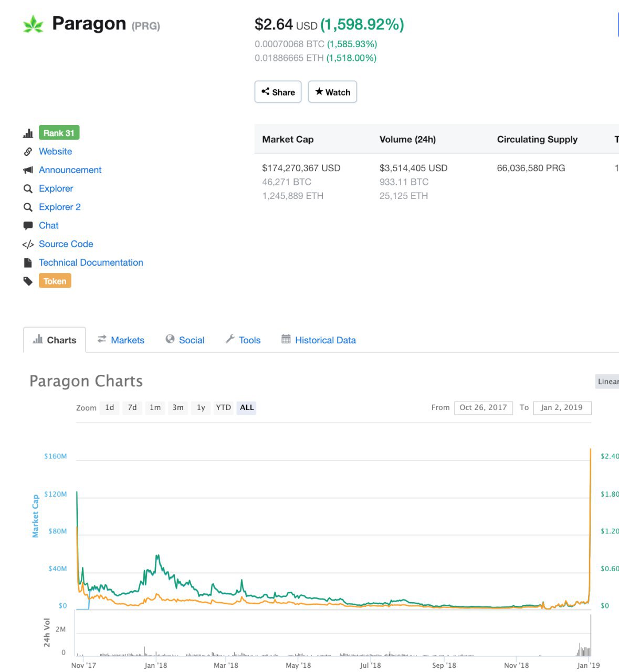The image size is (619, 672).
Task: Click the calendar icon on Historical Data tab
Action: (286, 339)
